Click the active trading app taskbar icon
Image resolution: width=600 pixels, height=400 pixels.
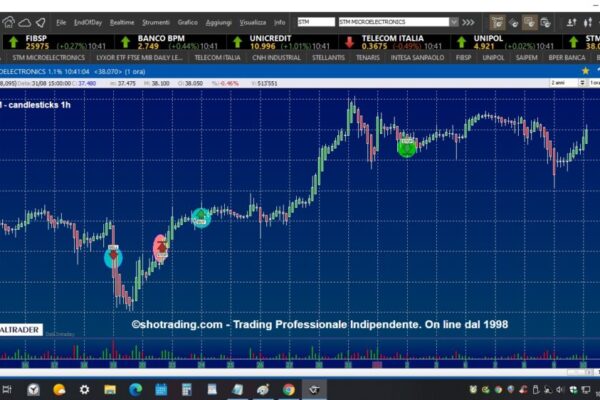(314, 390)
